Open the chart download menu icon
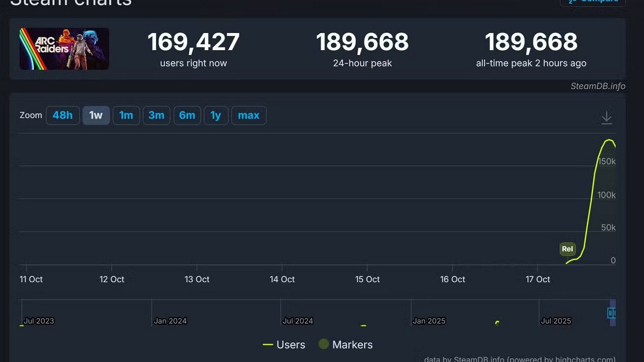This screenshot has height=362, width=644. (607, 117)
